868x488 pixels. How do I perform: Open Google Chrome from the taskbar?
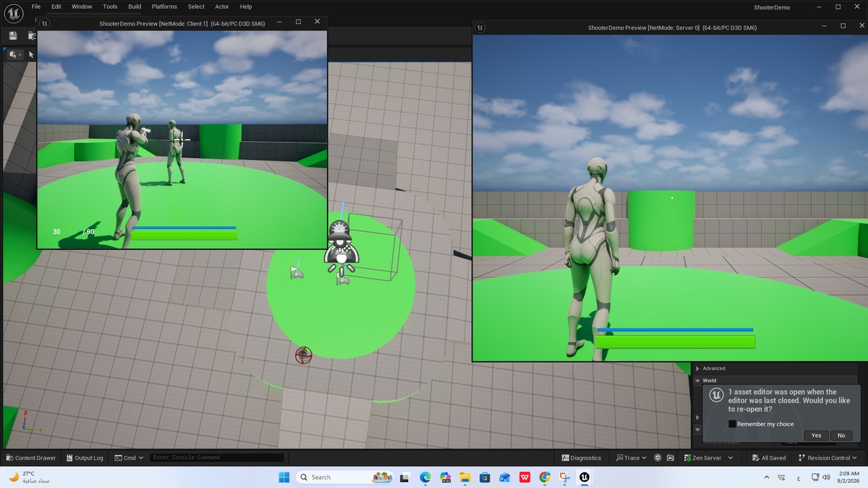coord(545,477)
